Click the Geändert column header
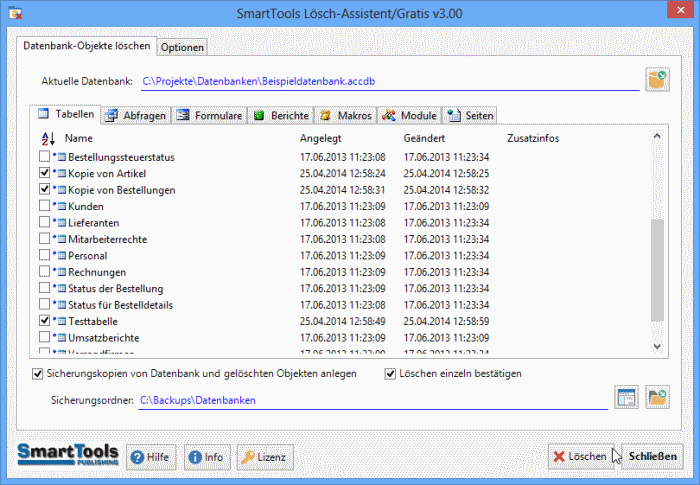The width and height of the screenshot is (700, 485). [424, 138]
